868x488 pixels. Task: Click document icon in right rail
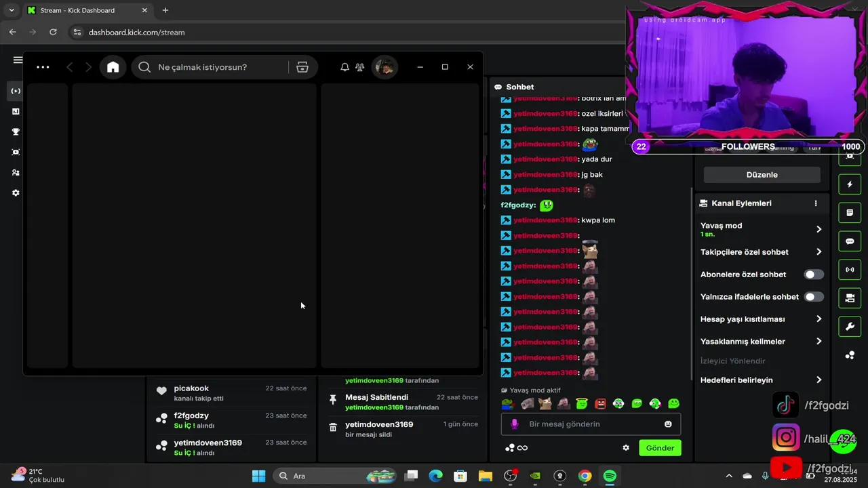pos(850,213)
